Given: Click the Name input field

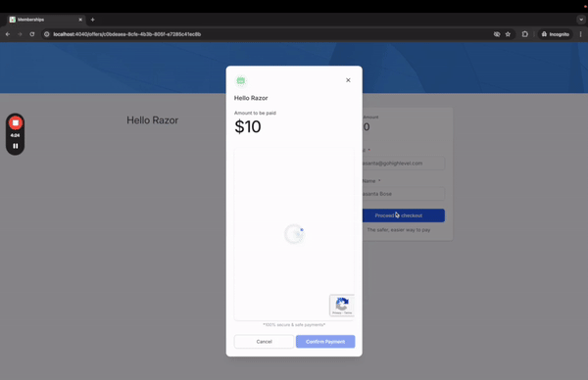Looking at the screenshot, I should tap(404, 194).
